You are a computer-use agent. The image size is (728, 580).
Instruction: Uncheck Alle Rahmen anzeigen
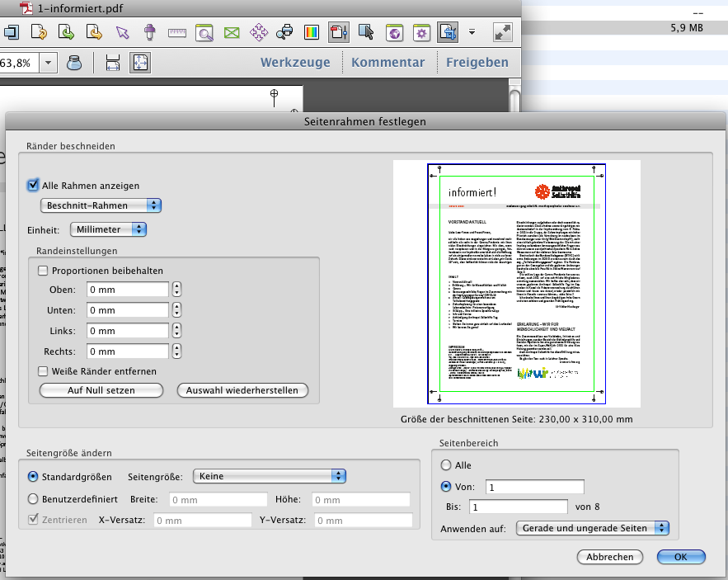(x=33, y=185)
